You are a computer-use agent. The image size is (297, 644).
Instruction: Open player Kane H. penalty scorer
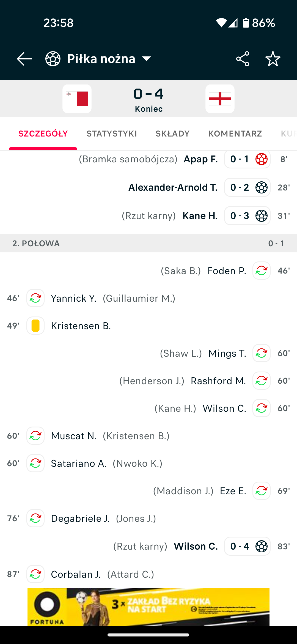tap(200, 216)
